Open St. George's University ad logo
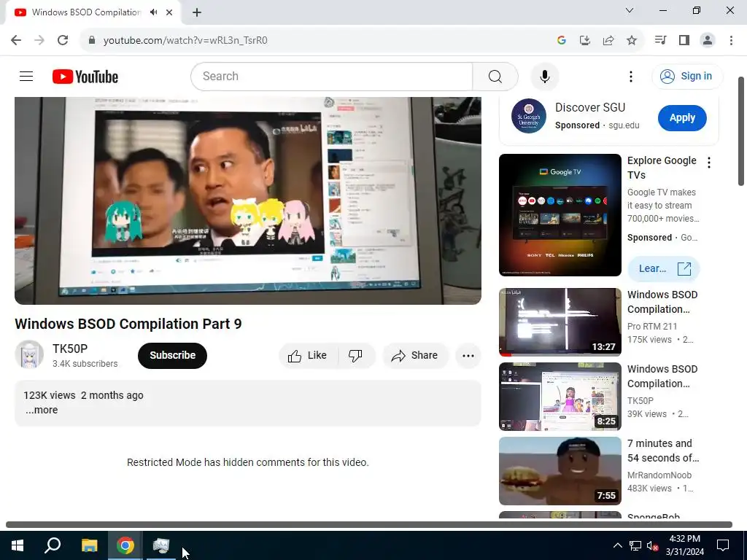This screenshot has height=560, width=747. pyautogui.click(x=529, y=116)
